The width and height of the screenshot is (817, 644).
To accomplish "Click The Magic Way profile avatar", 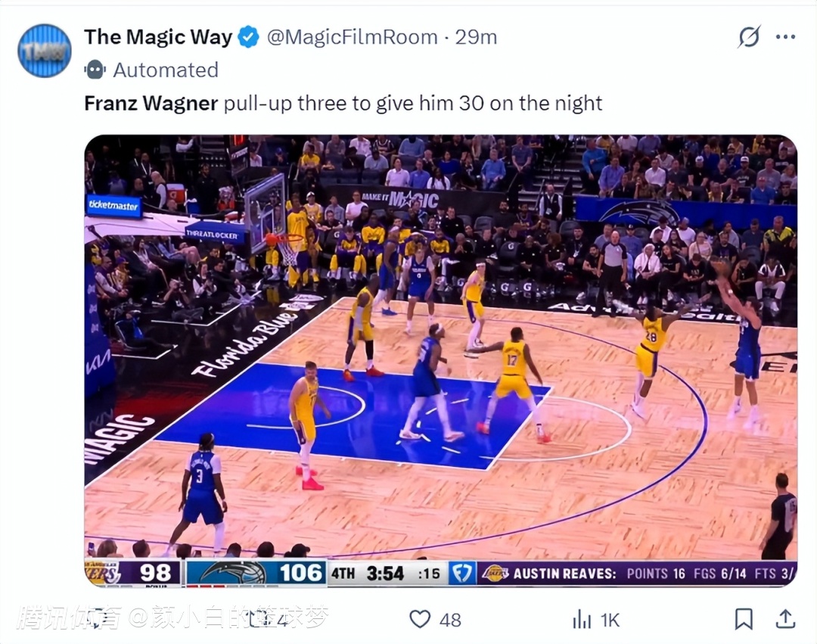I will click(45, 51).
